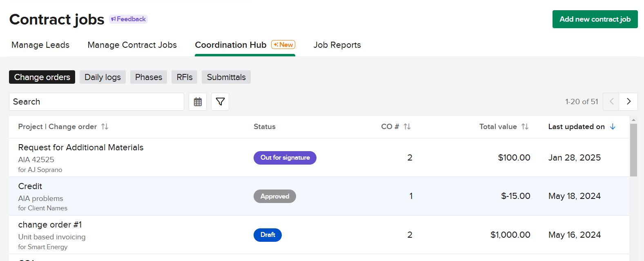The width and height of the screenshot is (644, 261).
Task: Click 'for Smart Energy' client text
Action: pos(43,247)
